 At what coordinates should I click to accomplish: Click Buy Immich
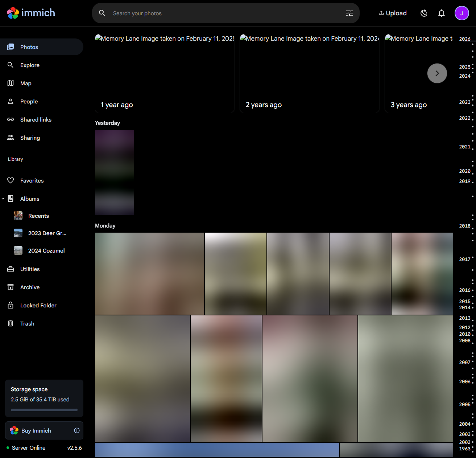(37, 430)
